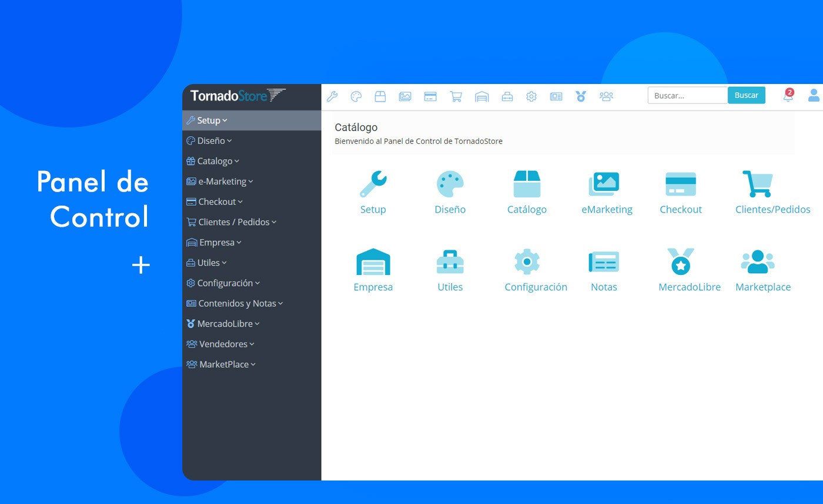Viewport: 823px width, 504px height.
Task: Expand the Setup sidebar menu
Action: [252, 120]
